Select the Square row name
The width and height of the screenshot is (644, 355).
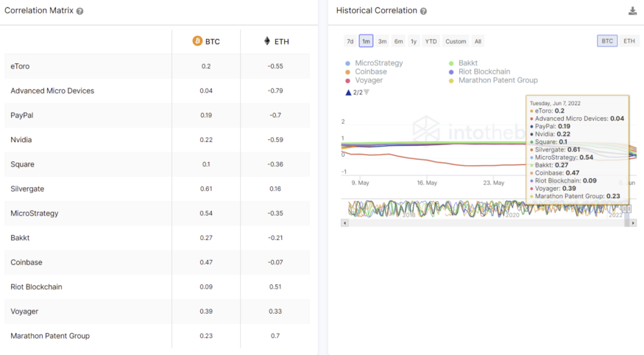(22, 164)
